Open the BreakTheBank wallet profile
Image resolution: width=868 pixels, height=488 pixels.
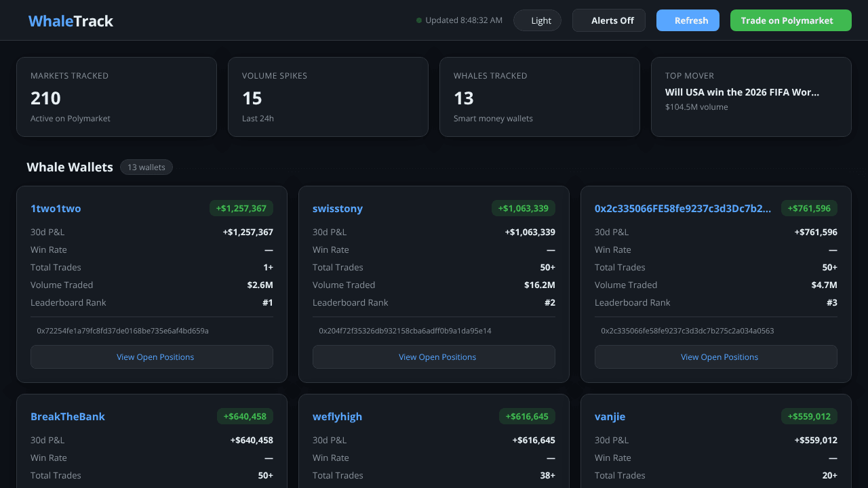point(68,417)
